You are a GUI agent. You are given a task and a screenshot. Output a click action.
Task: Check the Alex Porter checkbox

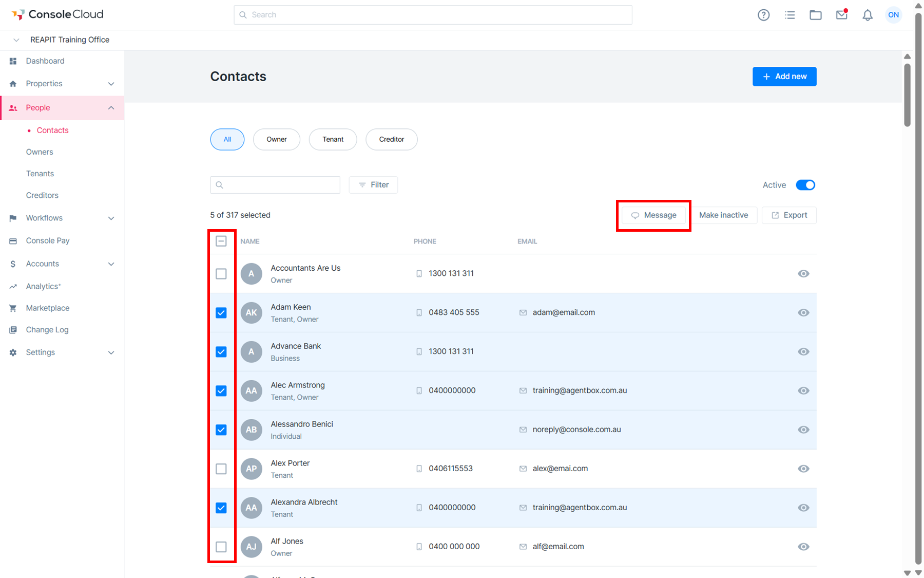221,469
